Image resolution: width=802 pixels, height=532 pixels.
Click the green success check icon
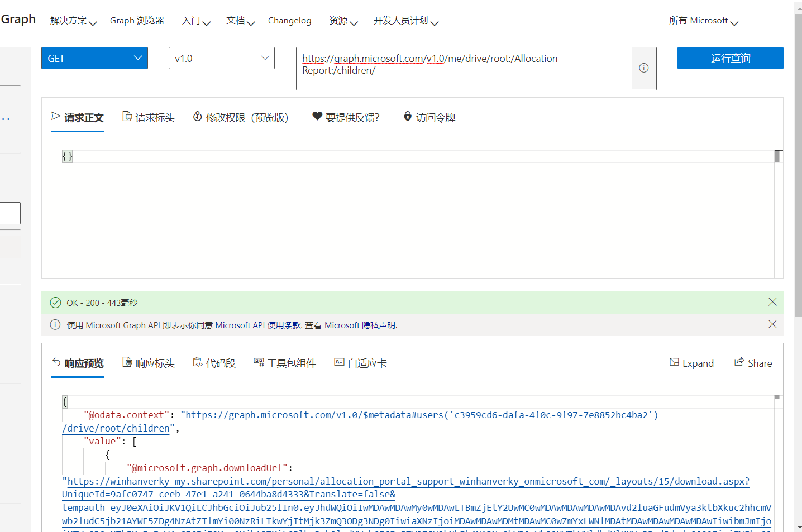(x=55, y=303)
